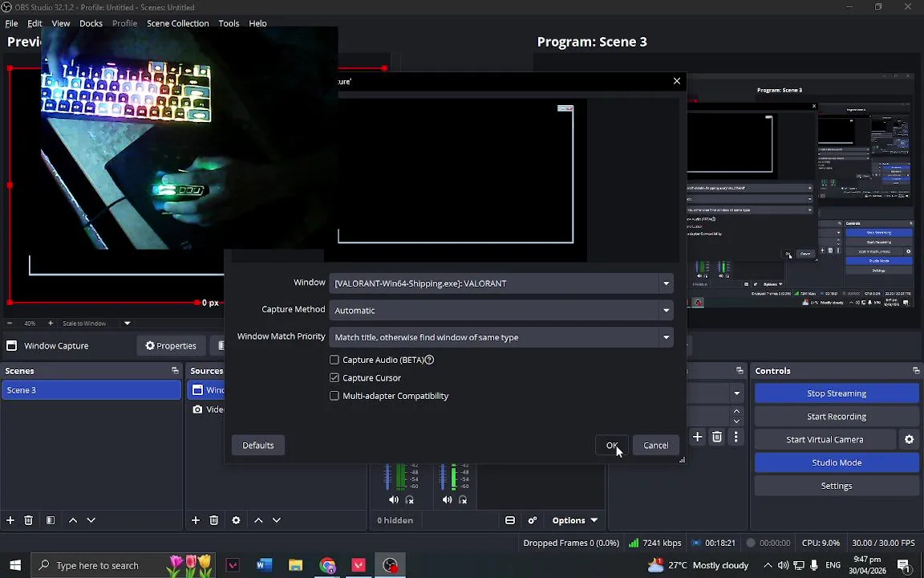This screenshot has height=578, width=924.
Task: Open transition properties three-dot menu
Action: point(736,437)
